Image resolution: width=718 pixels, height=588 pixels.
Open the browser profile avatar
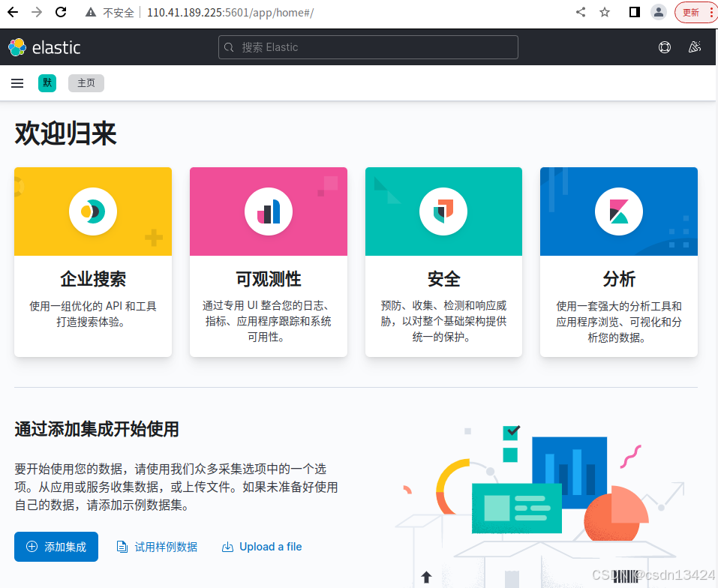pyautogui.click(x=659, y=12)
